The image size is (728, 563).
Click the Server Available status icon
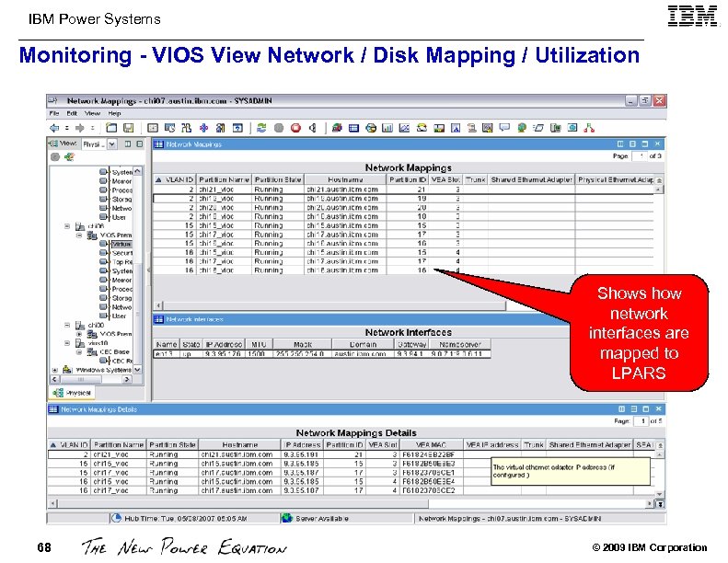click(287, 518)
